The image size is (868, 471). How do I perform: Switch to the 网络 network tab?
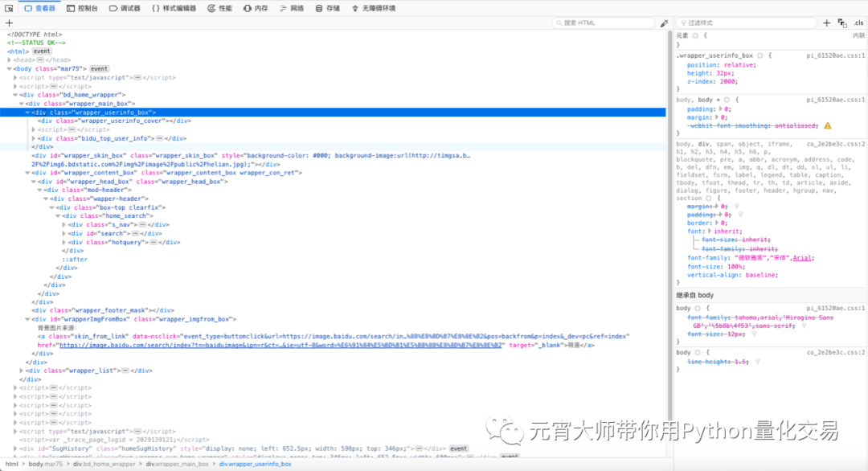click(292, 8)
